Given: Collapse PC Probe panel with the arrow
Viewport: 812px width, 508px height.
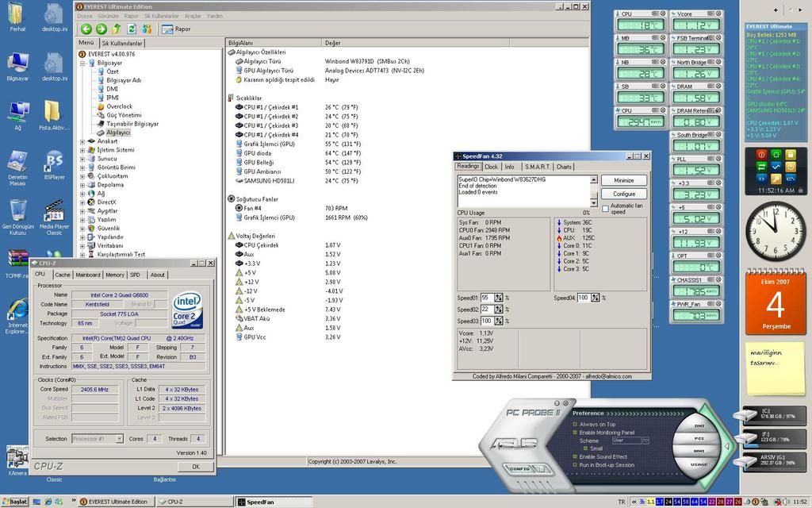Looking at the screenshot, I should [728, 446].
